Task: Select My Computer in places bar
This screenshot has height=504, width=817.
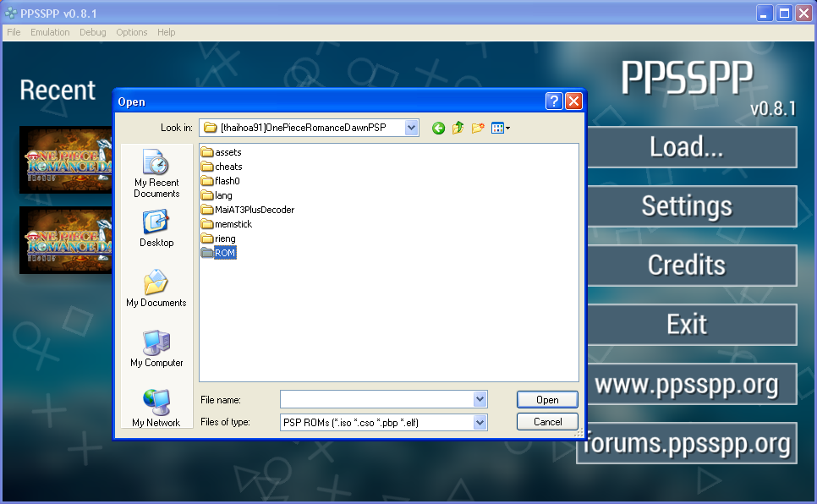Action: [x=156, y=348]
